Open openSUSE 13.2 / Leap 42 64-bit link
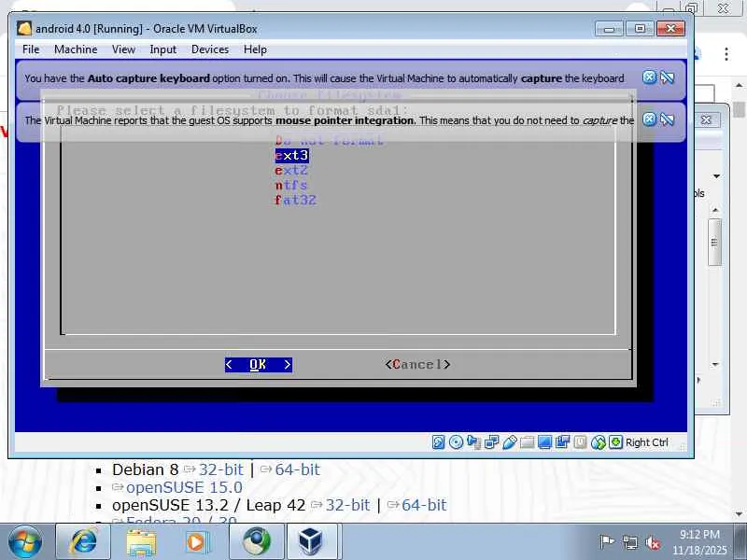Viewport: 747px width, 560px height. coord(424,505)
